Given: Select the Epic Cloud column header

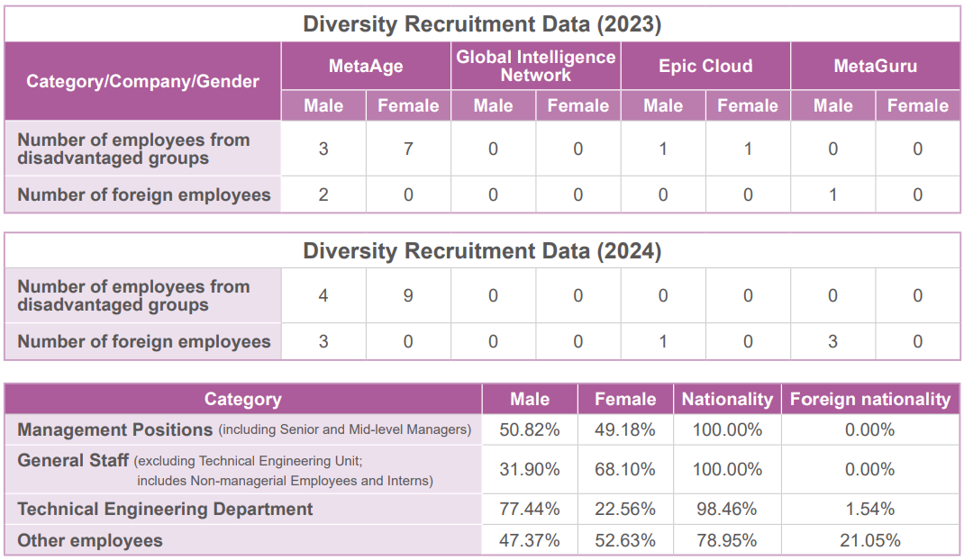Looking at the screenshot, I should (x=705, y=66).
